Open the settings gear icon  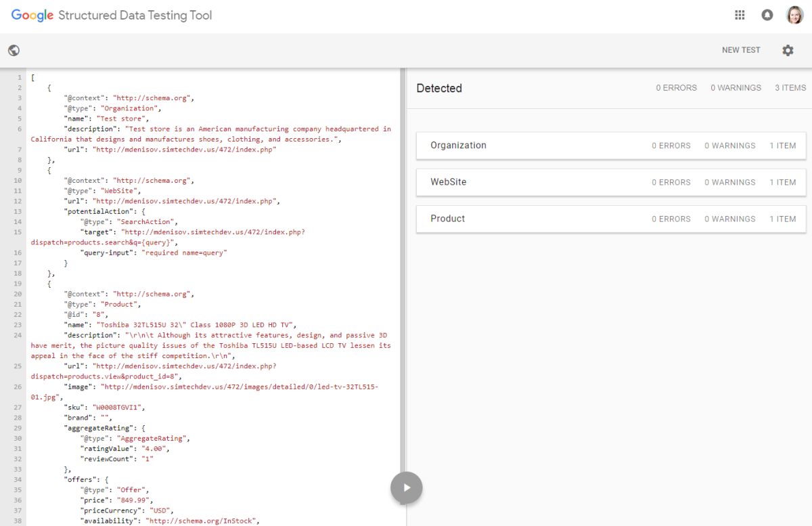tap(788, 50)
